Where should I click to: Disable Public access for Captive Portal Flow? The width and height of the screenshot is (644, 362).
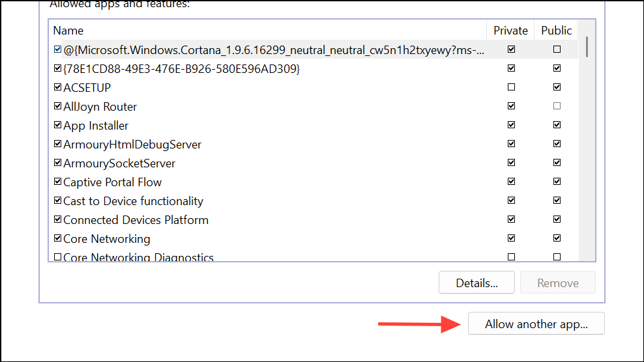[557, 182]
